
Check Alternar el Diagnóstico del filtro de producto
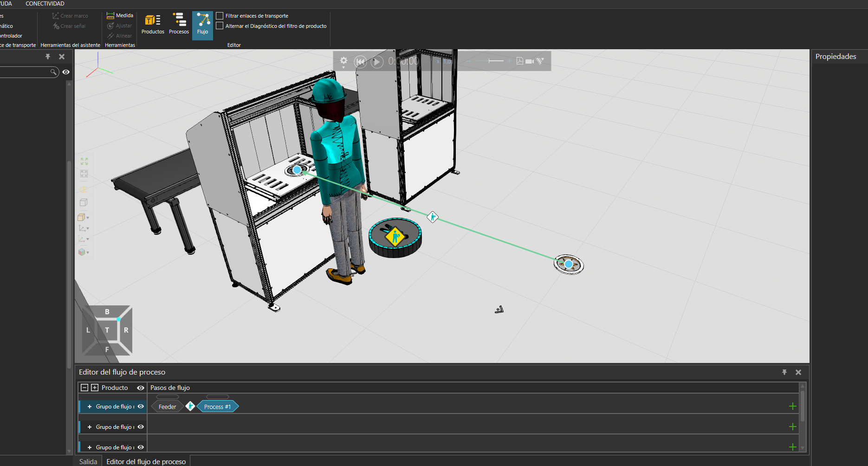(x=220, y=26)
